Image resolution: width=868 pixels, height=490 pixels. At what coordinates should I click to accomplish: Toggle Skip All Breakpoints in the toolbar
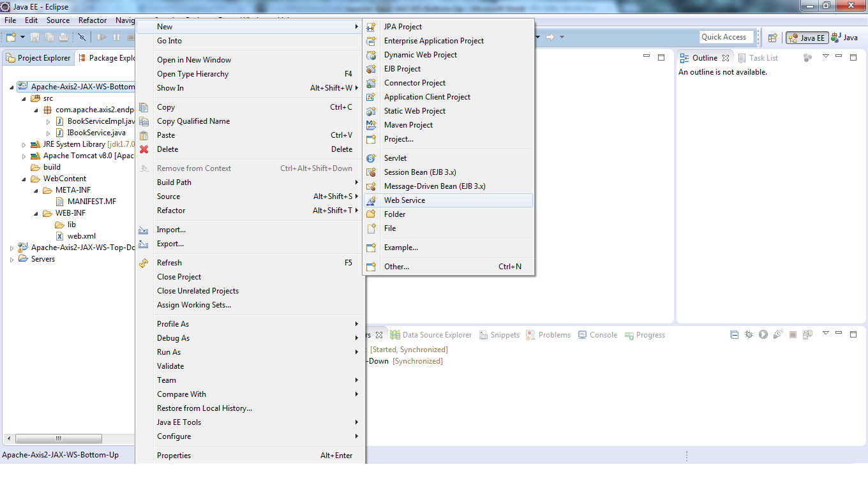(x=82, y=37)
